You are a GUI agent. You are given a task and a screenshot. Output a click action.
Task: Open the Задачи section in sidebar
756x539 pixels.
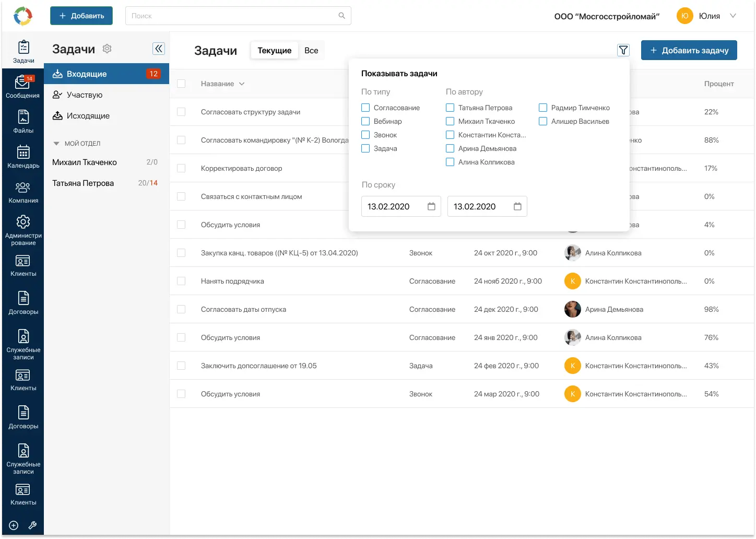coord(23,51)
